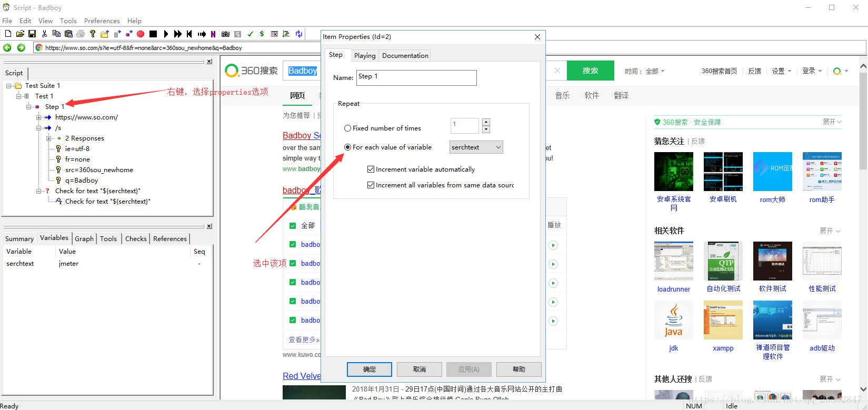868x410 pixels.
Task: Increase the fixed repeat count spinner
Action: pyautogui.click(x=486, y=122)
